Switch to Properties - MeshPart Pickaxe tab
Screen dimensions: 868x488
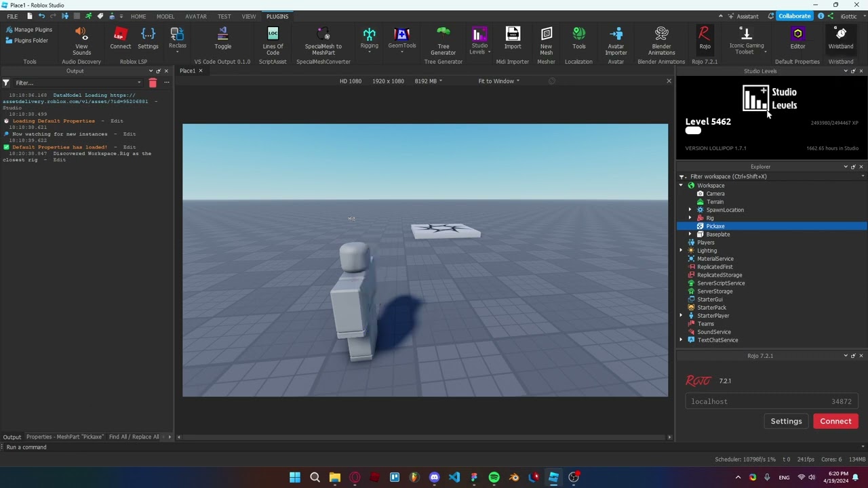[65, 437]
